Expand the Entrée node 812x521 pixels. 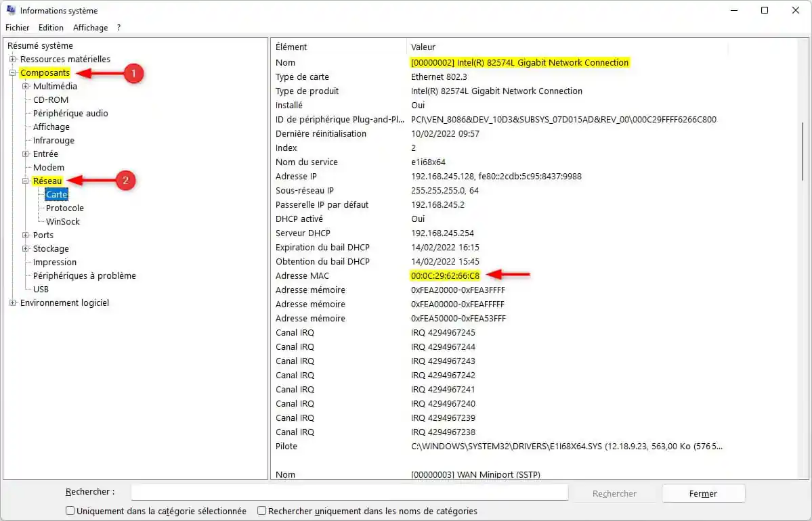click(25, 154)
